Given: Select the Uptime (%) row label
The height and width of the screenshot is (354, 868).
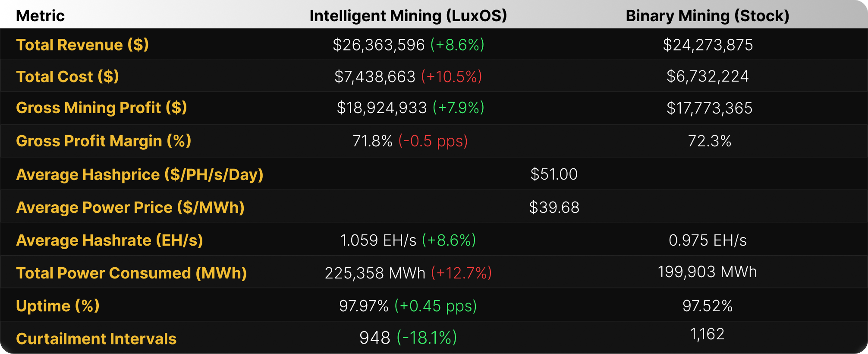Looking at the screenshot, I should coord(58,306).
